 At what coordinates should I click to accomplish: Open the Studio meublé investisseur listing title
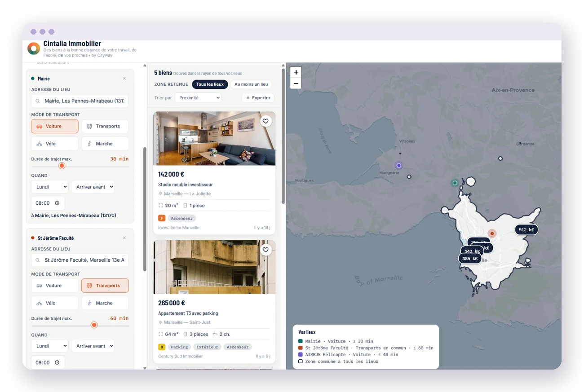click(x=186, y=185)
